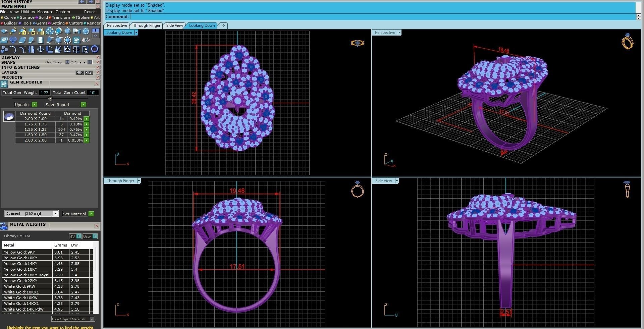Open the Side View viewport dropdown
The width and height of the screenshot is (644, 329).
pos(397,181)
